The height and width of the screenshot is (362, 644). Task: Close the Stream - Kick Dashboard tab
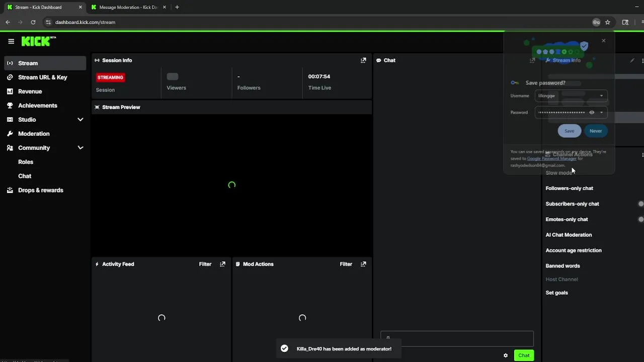pos(80,7)
